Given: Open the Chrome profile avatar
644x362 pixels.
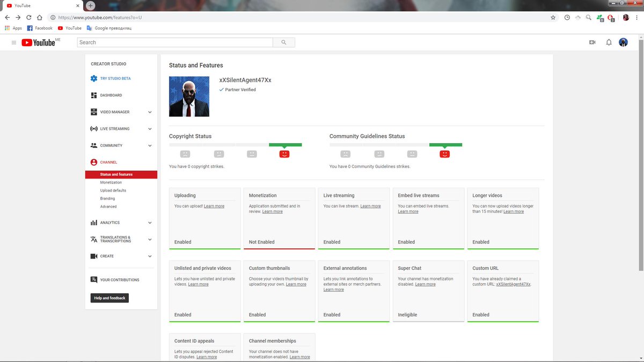Looking at the screenshot, I should (626, 17).
